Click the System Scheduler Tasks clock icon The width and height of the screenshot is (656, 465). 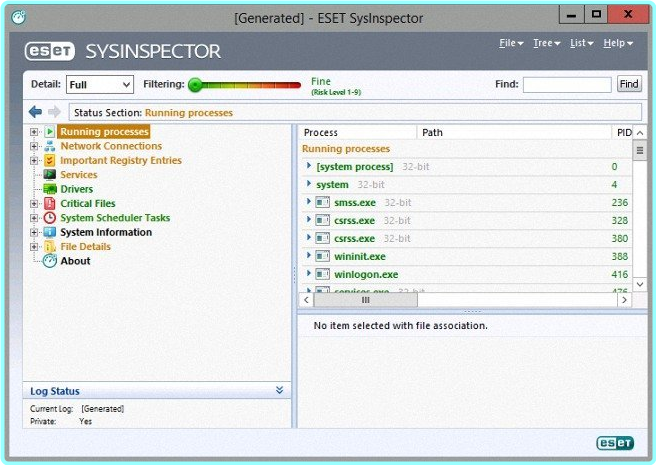[49, 218]
